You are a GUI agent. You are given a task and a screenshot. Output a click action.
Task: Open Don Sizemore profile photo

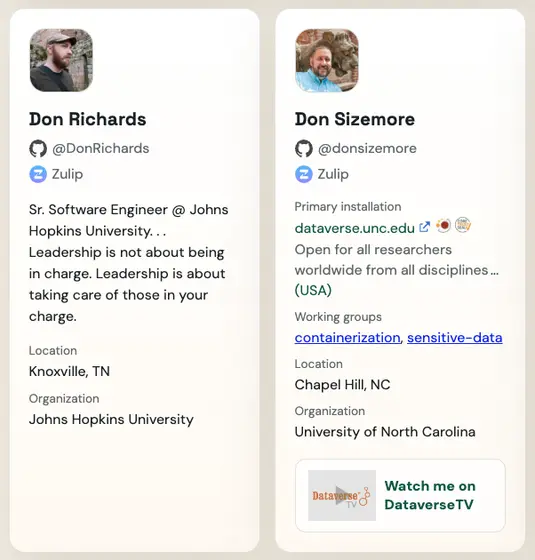pyautogui.click(x=327, y=60)
